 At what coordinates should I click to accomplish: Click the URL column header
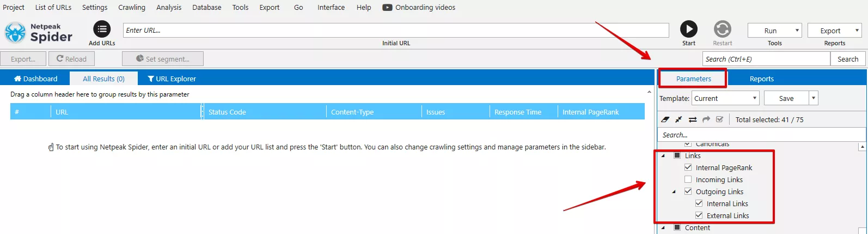pos(126,112)
